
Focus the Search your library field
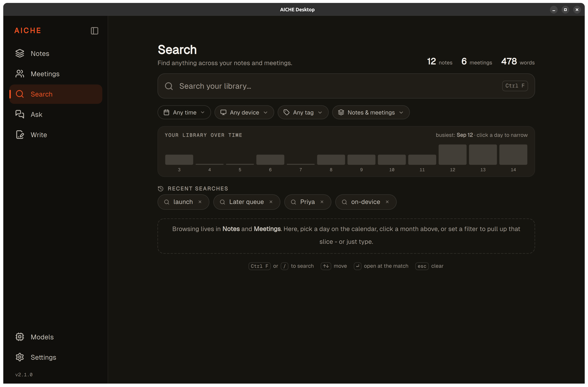point(346,86)
